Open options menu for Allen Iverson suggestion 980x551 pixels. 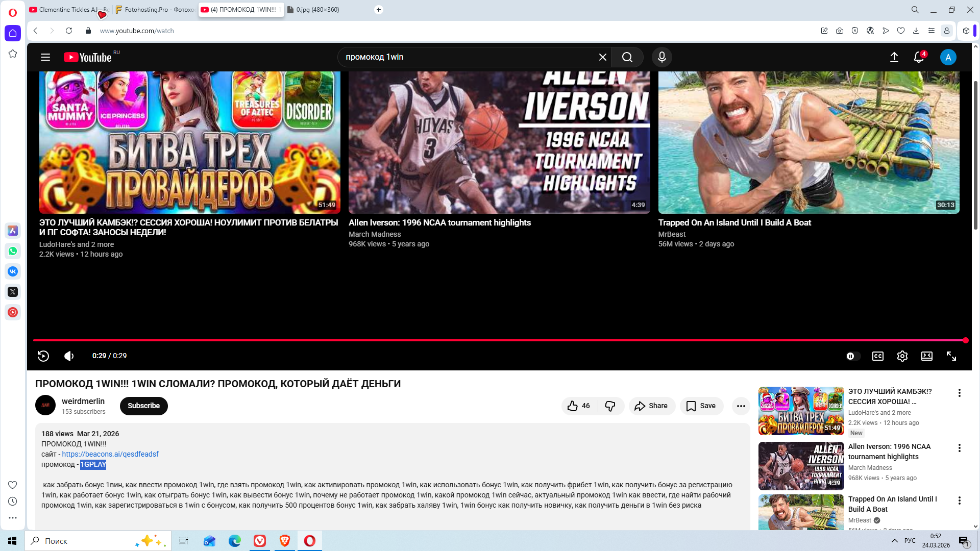point(959,448)
